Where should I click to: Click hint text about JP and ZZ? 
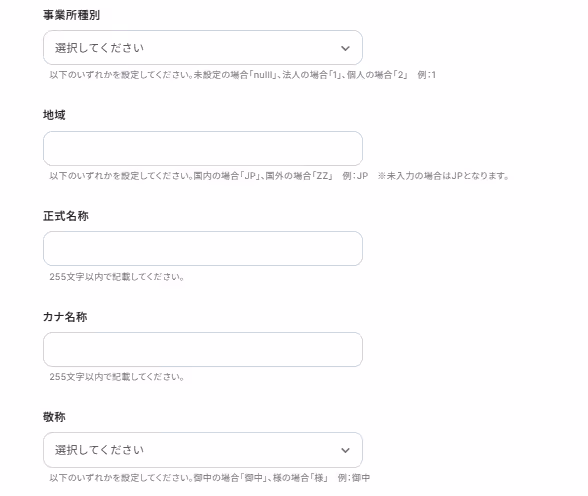[x=279, y=176]
